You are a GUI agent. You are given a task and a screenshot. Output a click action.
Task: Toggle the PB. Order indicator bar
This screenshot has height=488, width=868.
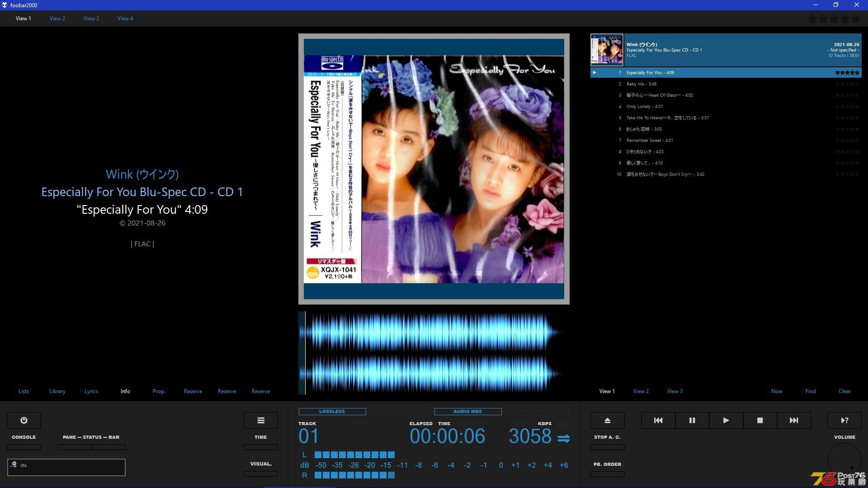click(x=608, y=474)
